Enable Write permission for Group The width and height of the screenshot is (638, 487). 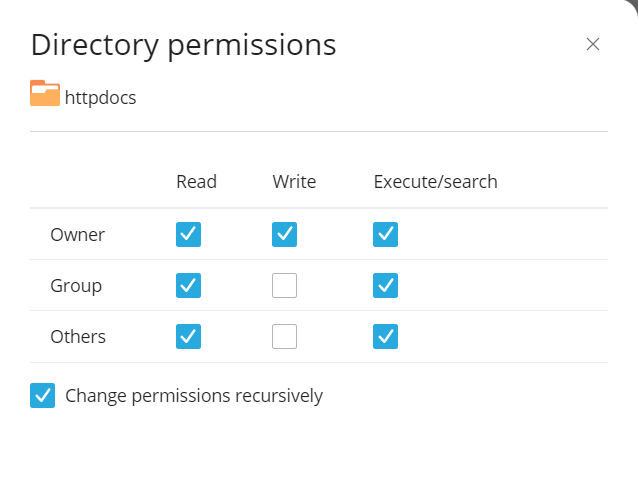pos(284,285)
